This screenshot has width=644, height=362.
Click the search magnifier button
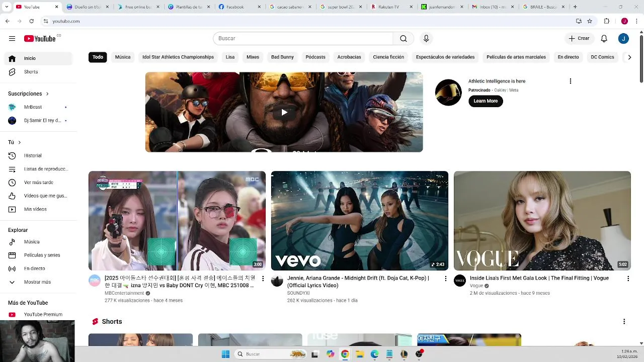click(404, 39)
